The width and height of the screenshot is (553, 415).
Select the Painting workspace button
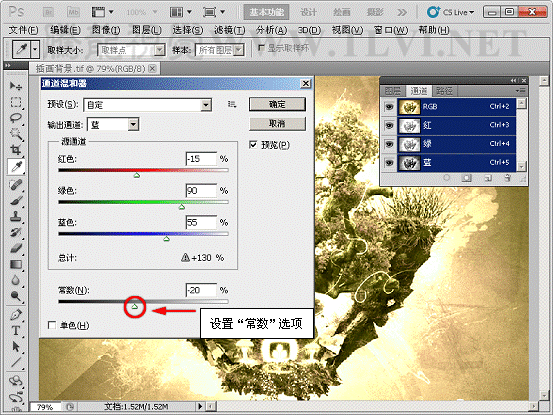coord(342,12)
